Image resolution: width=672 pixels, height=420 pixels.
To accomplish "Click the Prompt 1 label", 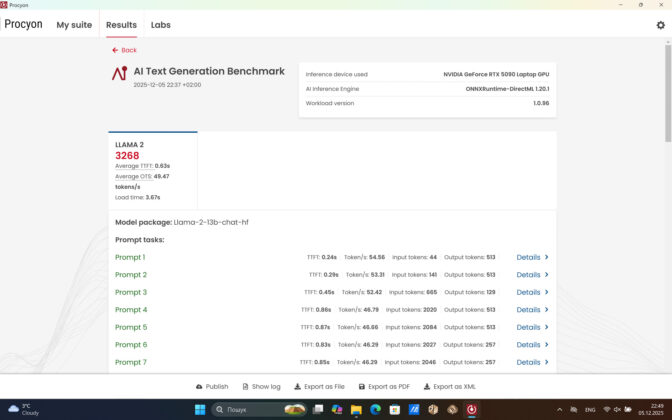I will [130, 257].
